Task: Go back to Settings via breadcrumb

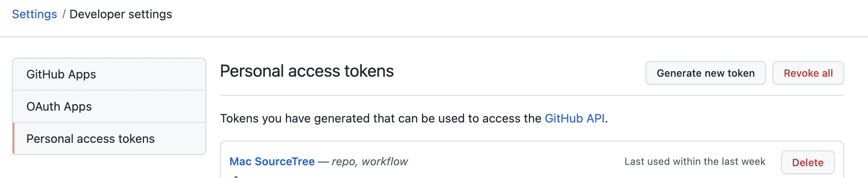Action: [34, 14]
